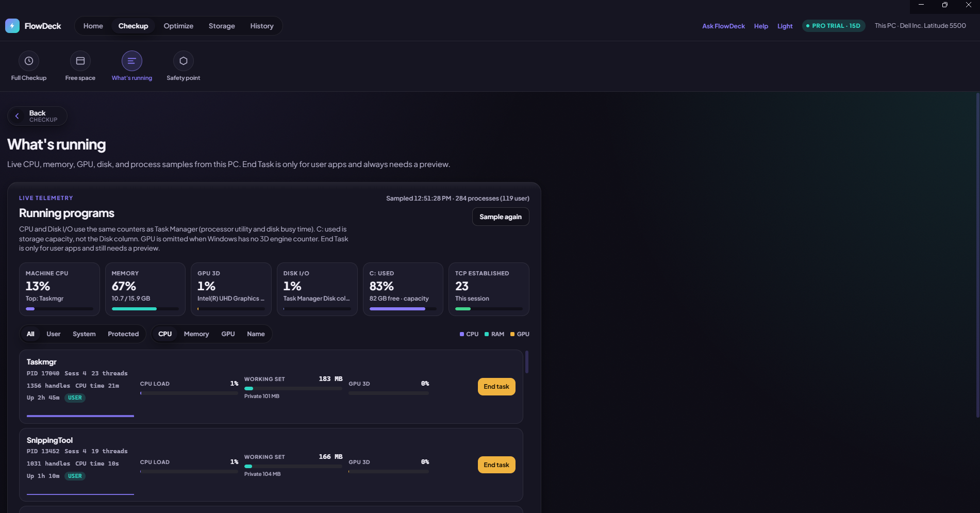Click the USER badge on Taskmgr
The image size is (980, 513).
(75, 398)
